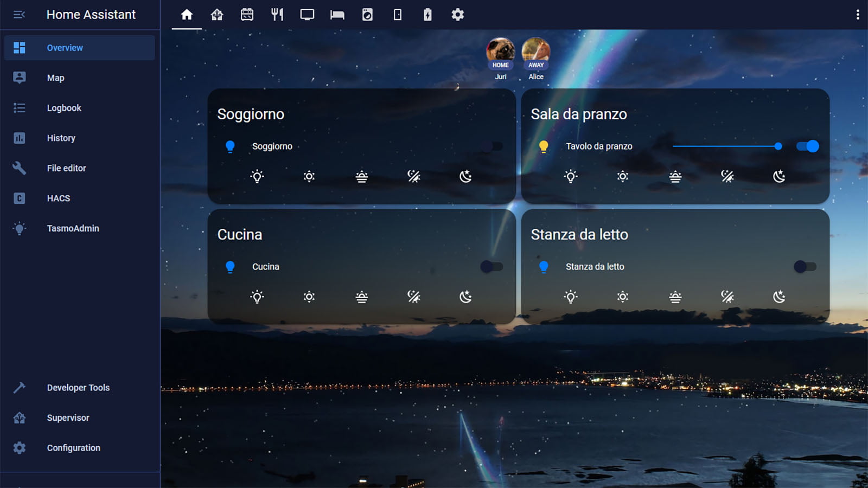Activate the night moon scene for Cucina
The height and width of the screenshot is (488, 868).
coord(465,296)
